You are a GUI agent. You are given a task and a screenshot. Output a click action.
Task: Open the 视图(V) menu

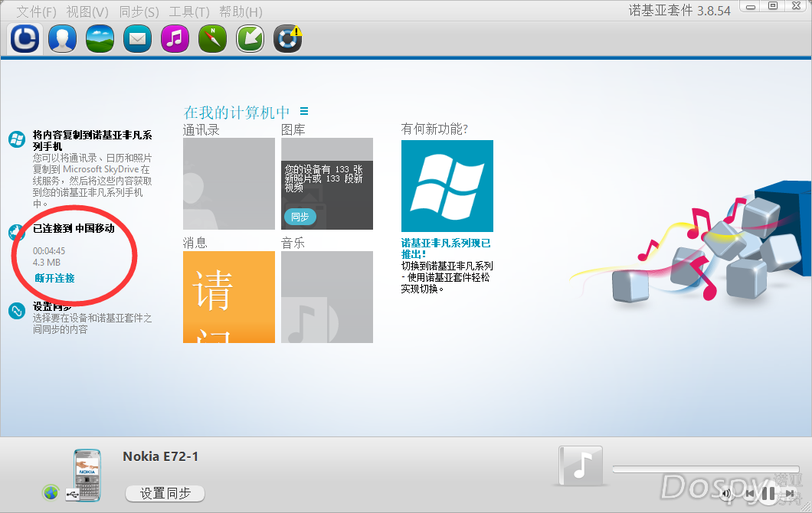87,11
